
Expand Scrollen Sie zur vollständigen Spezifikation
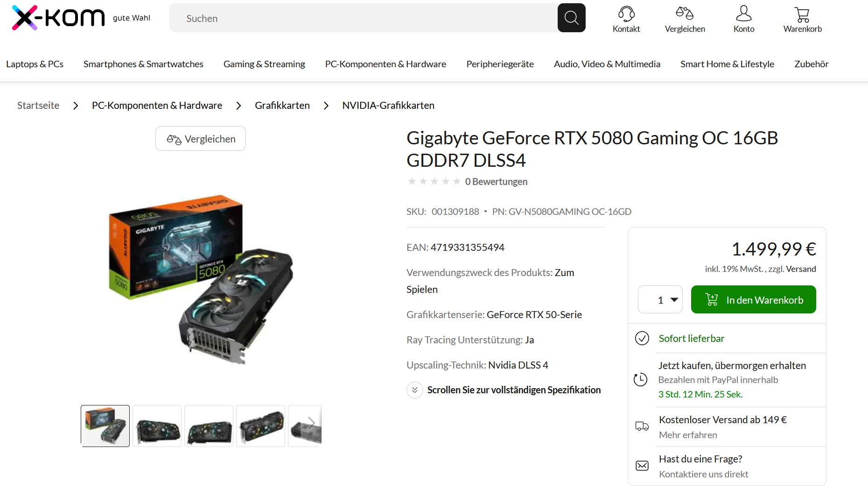pos(504,390)
